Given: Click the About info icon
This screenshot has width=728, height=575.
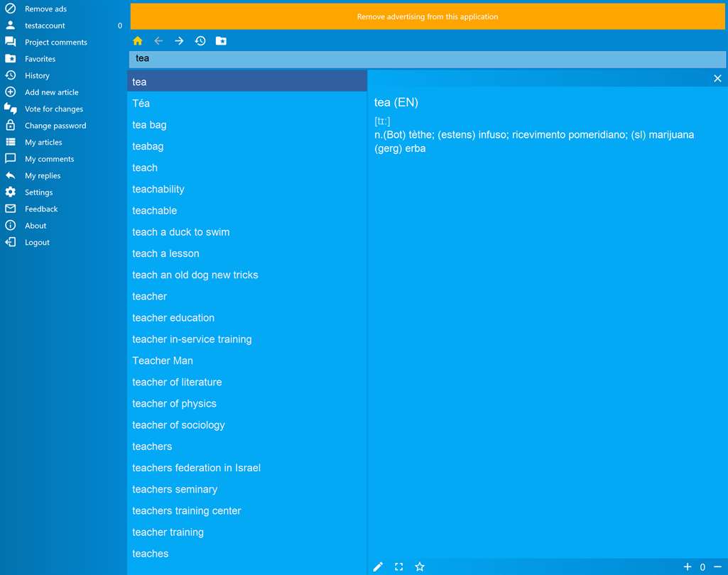Looking at the screenshot, I should coord(10,226).
